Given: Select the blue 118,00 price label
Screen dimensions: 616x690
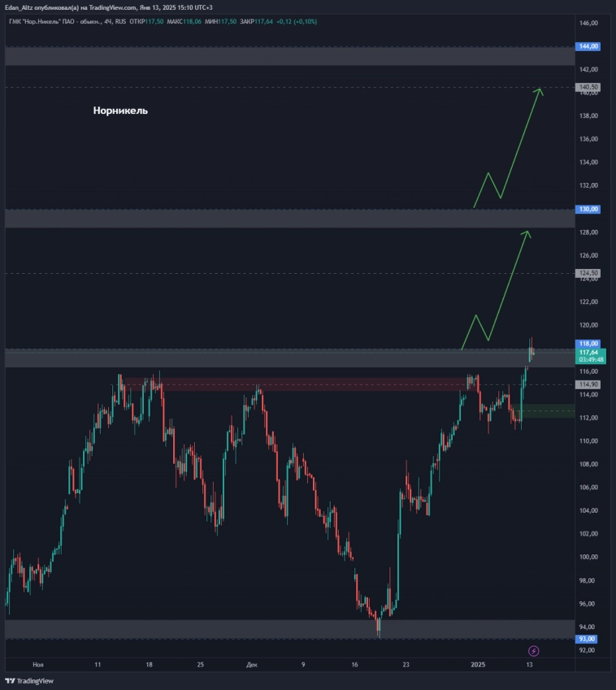Looking at the screenshot, I should click(588, 344).
